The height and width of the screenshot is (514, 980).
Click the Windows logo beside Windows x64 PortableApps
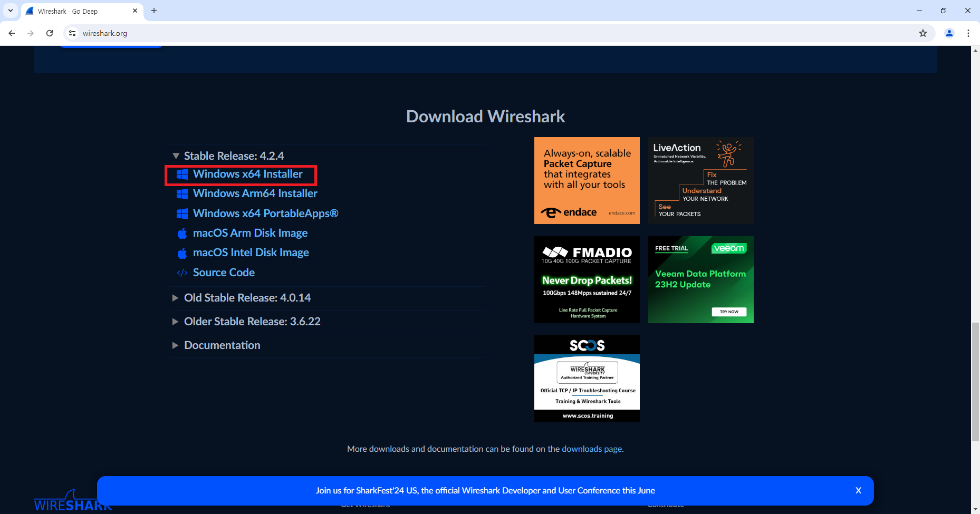click(182, 214)
